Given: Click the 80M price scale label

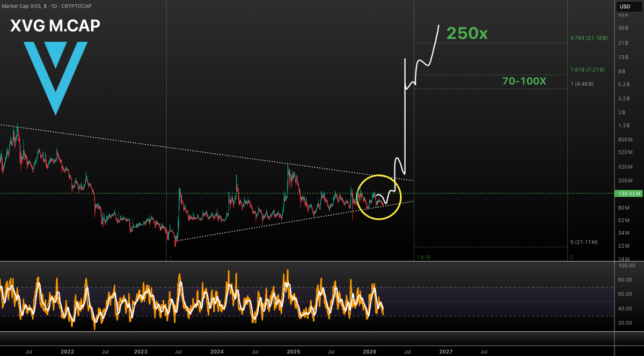Looking at the screenshot, I should click(x=624, y=207).
